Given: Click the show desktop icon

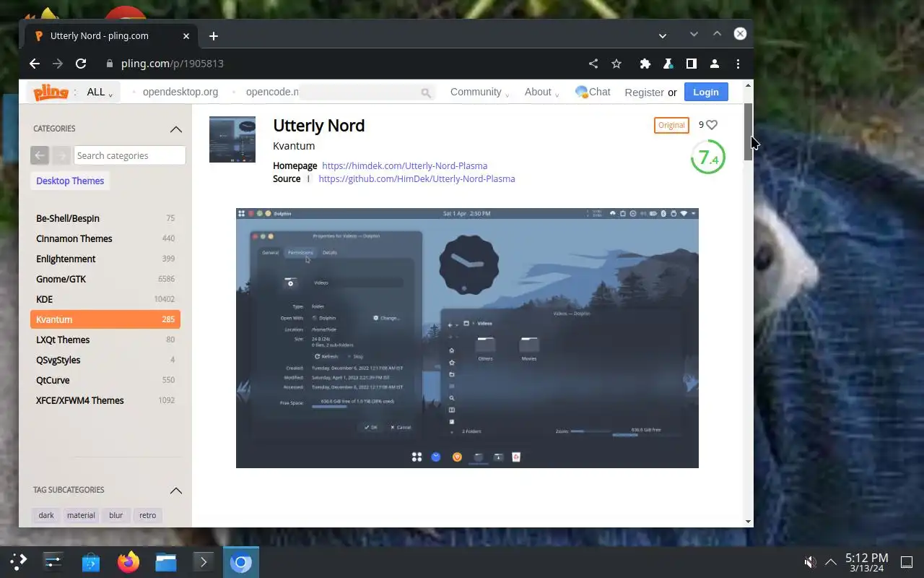Looking at the screenshot, I should click(906, 561).
